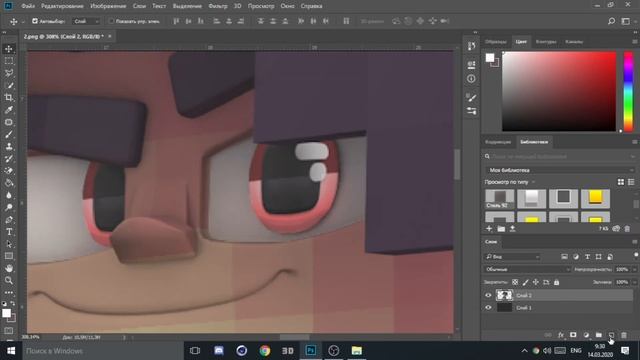Open Color panel flyout menu
640x360 pixels.
635,42
